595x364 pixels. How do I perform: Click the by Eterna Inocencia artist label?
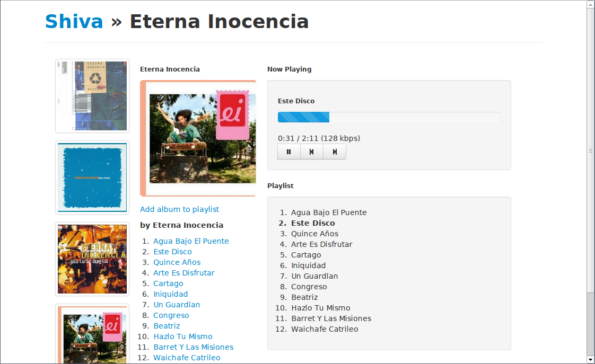tap(181, 225)
